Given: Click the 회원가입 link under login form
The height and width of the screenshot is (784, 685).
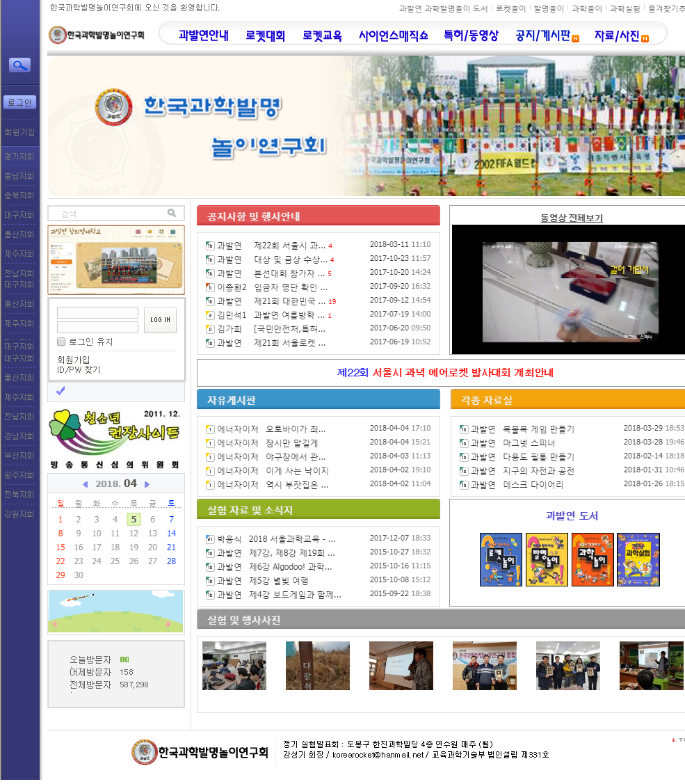Looking at the screenshot, I should click(73, 360).
